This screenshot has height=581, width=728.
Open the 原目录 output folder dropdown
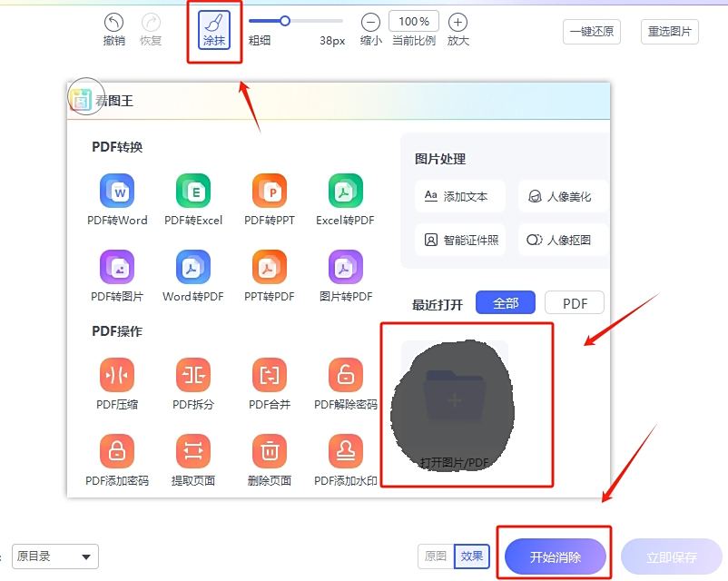pyautogui.click(x=55, y=556)
